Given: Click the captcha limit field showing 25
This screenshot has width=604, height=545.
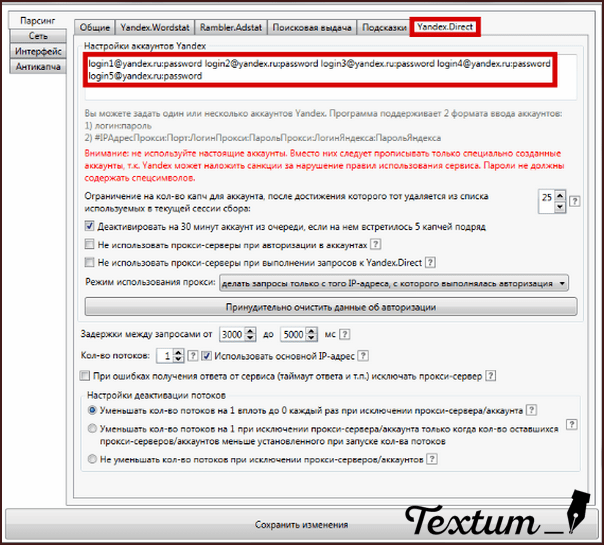Looking at the screenshot, I should [x=547, y=201].
